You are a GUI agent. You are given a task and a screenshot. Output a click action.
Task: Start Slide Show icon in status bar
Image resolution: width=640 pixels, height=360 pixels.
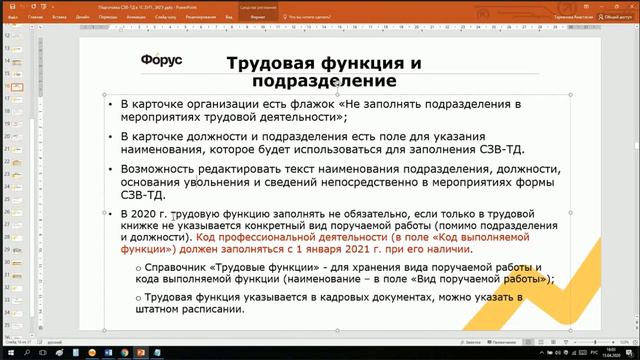click(x=566, y=342)
